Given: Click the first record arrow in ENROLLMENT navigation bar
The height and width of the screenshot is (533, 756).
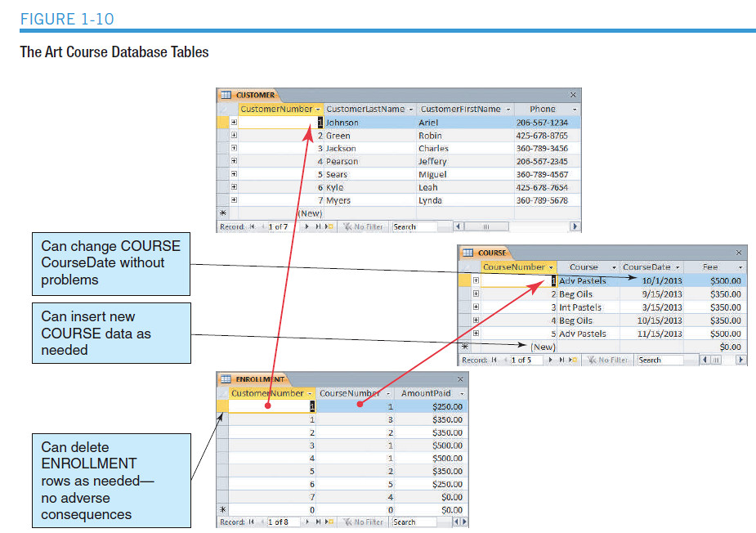Looking at the screenshot, I should click(x=250, y=522).
